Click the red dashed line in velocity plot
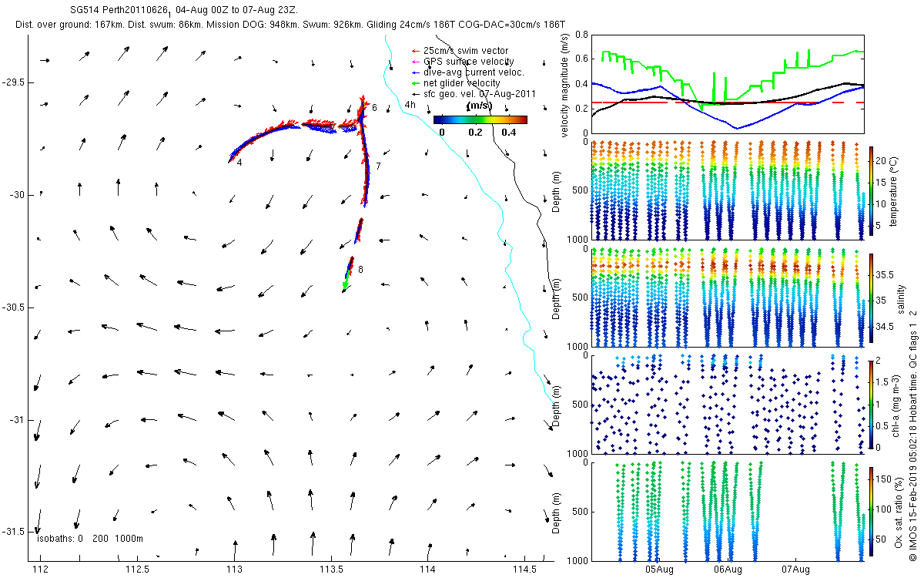Image resolution: width=924 pixels, height=578 pixels. click(x=728, y=102)
